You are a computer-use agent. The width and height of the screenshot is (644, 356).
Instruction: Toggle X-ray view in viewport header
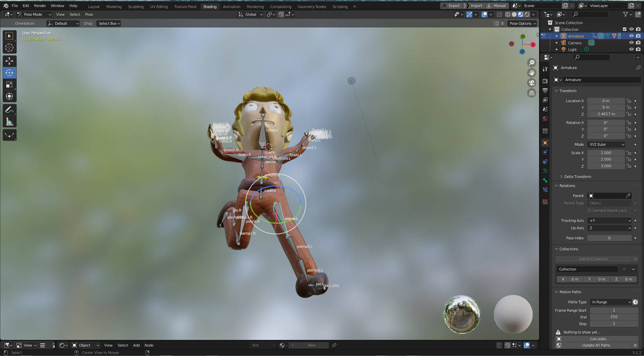pos(499,14)
